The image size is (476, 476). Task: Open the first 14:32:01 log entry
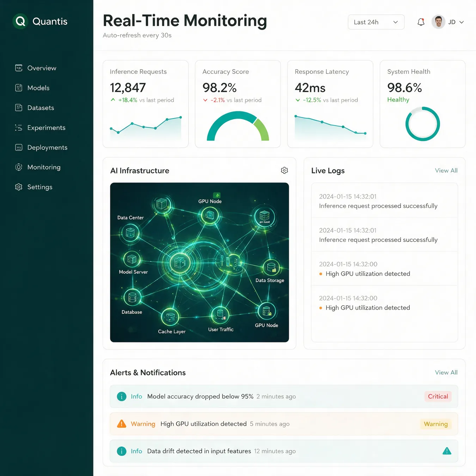coord(385,201)
